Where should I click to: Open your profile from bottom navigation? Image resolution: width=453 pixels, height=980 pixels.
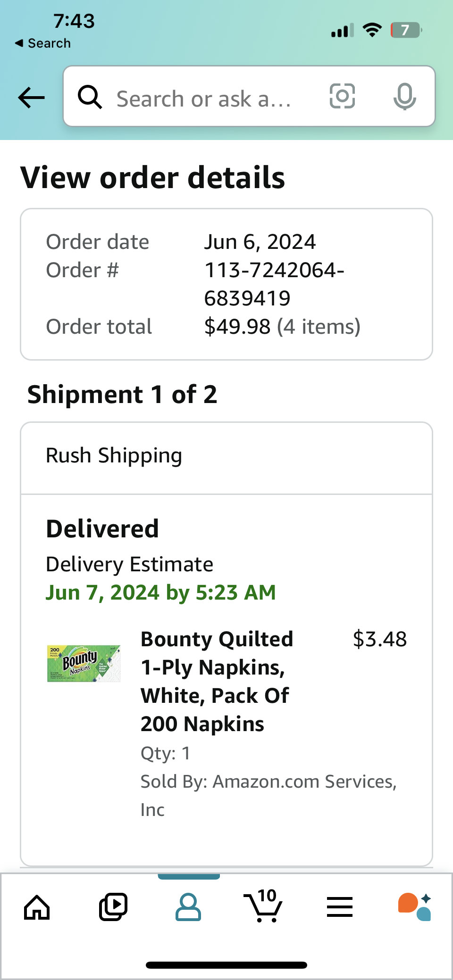pos(188,906)
